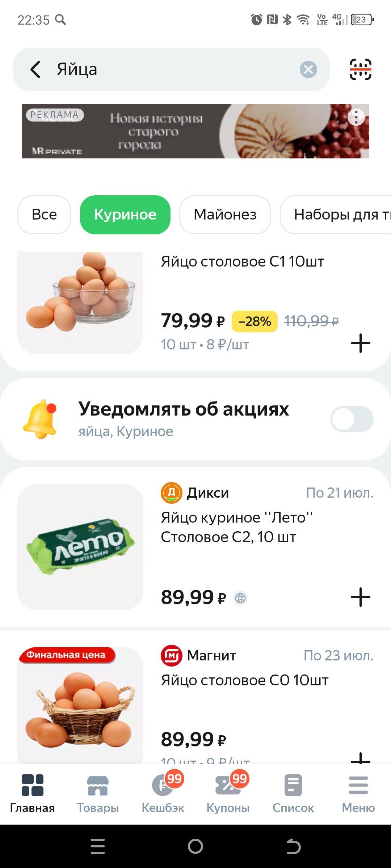Screen dimensions: 391x868
Task: Open the Магнит eggs basket thumbnail
Action: [x=80, y=705]
